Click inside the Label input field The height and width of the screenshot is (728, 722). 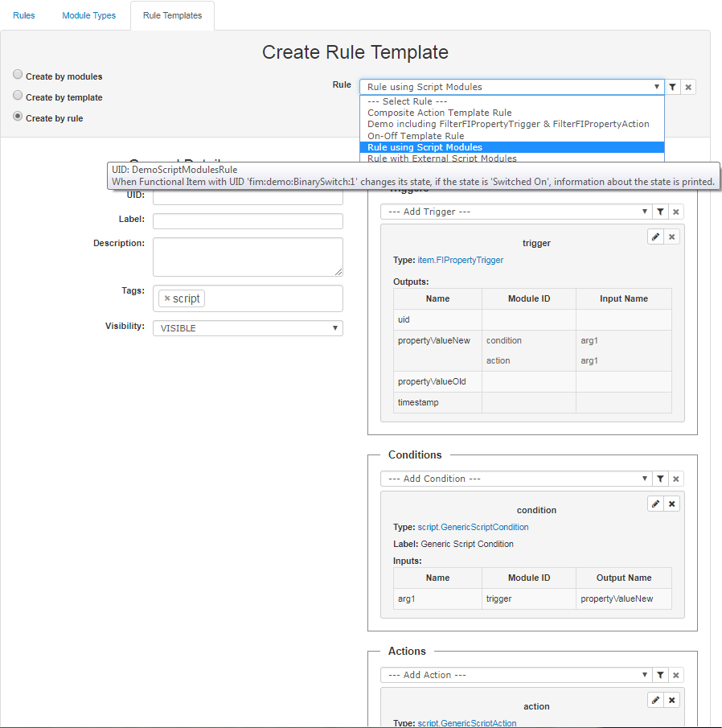tap(247, 219)
